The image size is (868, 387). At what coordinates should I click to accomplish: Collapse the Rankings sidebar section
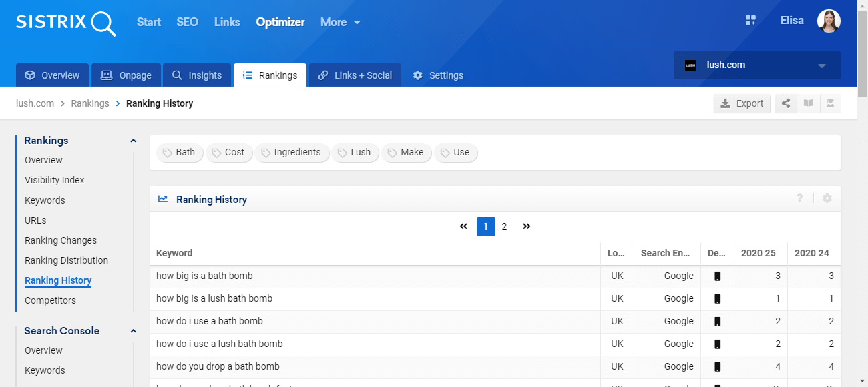click(x=133, y=141)
